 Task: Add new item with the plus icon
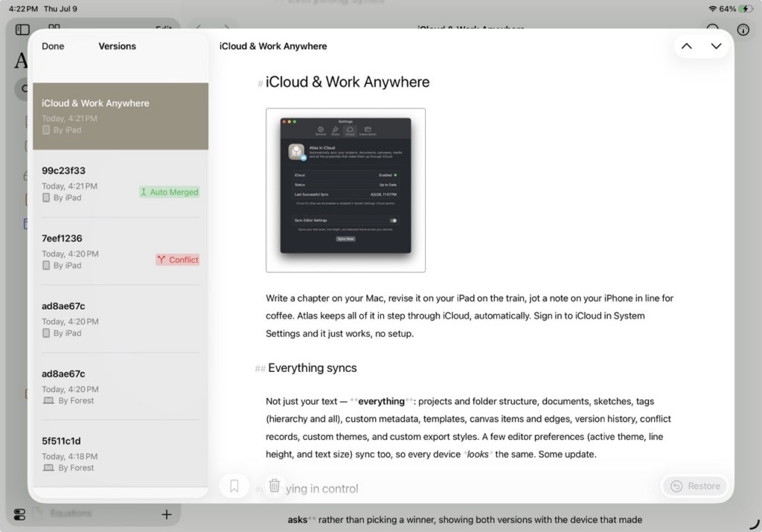167,514
